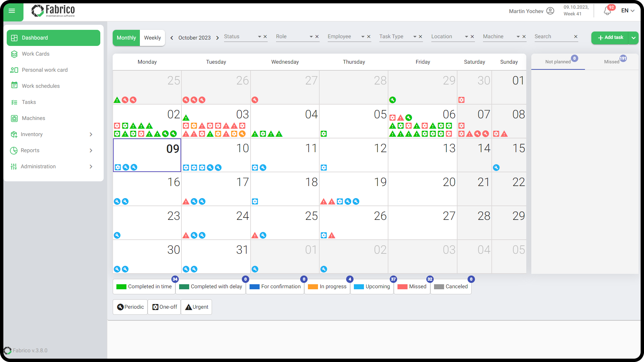Click the forward arrow to next month
644x362 pixels.
pos(217,37)
